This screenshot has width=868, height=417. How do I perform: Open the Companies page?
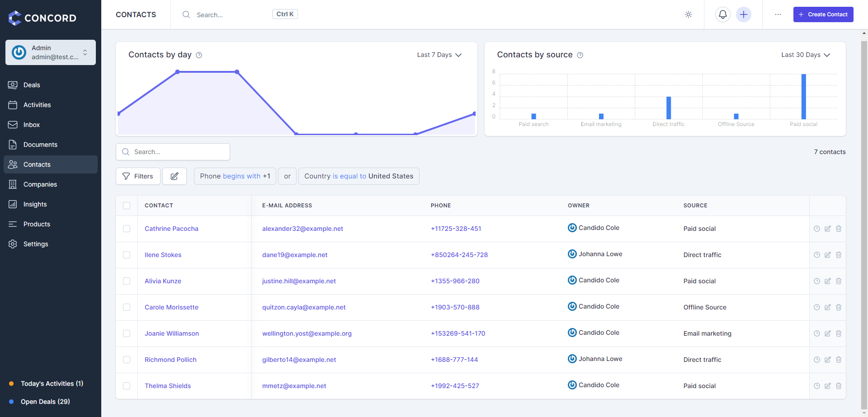click(x=40, y=184)
